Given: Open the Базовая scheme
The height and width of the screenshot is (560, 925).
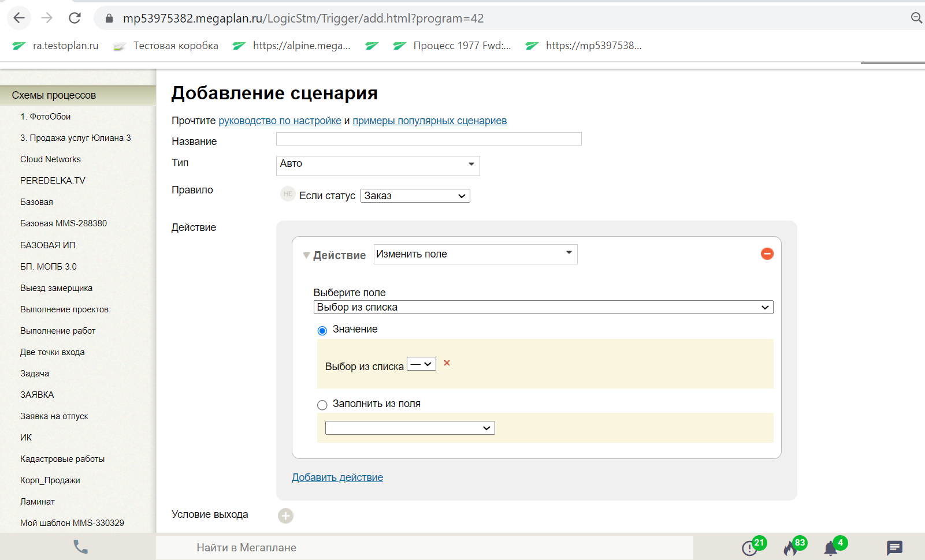Looking at the screenshot, I should pyautogui.click(x=36, y=202).
